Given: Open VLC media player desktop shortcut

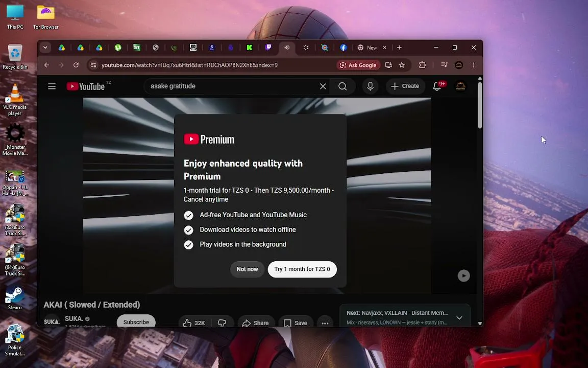Looking at the screenshot, I should click(x=15, y=100).
